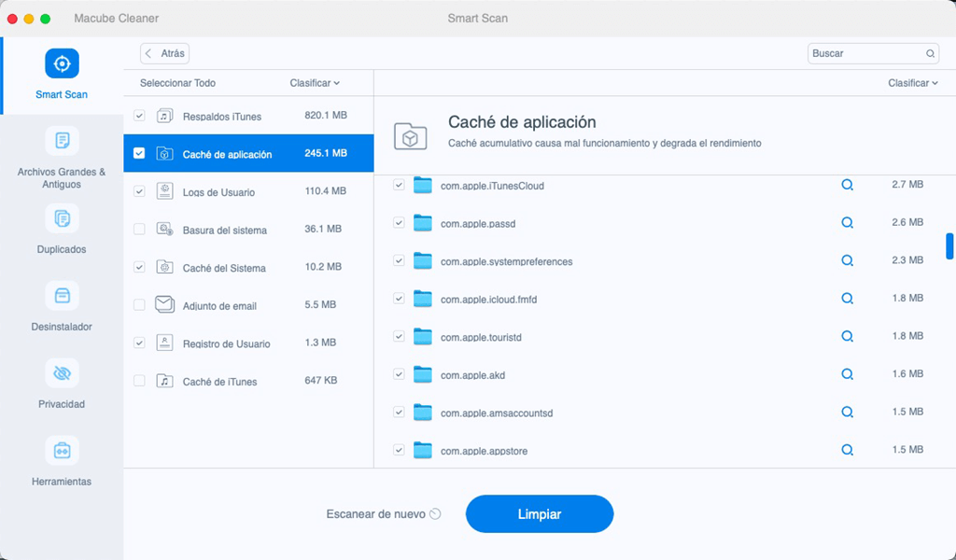Reveal com.apple.iTunesCloud with its magnifier icon
The image size is (956, 560).
847,185
